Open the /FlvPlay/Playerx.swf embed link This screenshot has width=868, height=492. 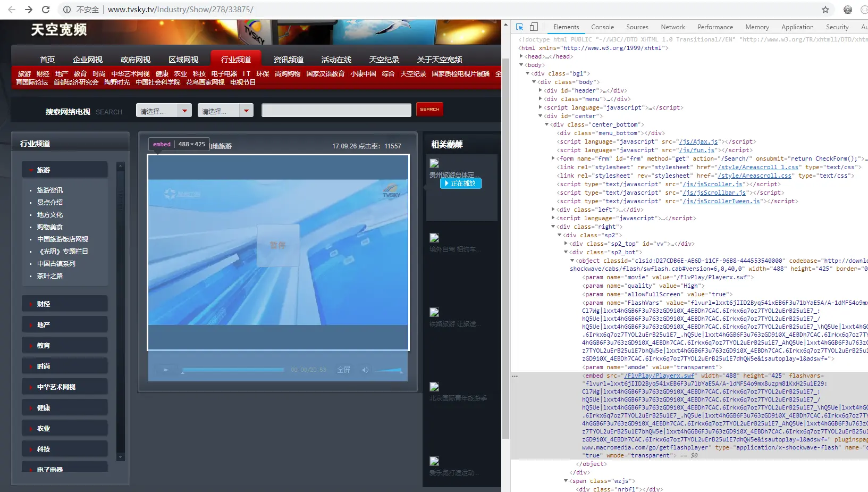pos(659,376)
